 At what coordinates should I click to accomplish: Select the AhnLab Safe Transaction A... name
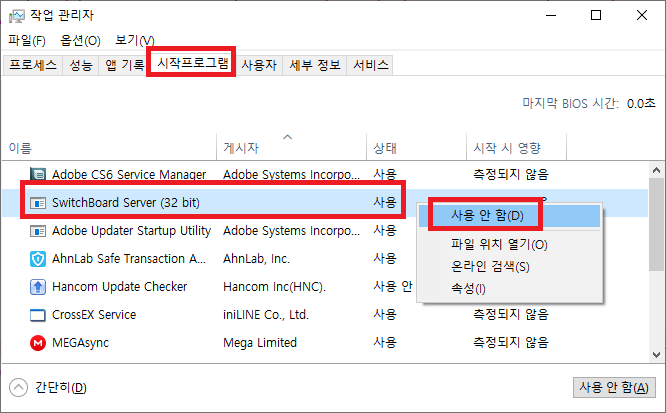(129, 259)
